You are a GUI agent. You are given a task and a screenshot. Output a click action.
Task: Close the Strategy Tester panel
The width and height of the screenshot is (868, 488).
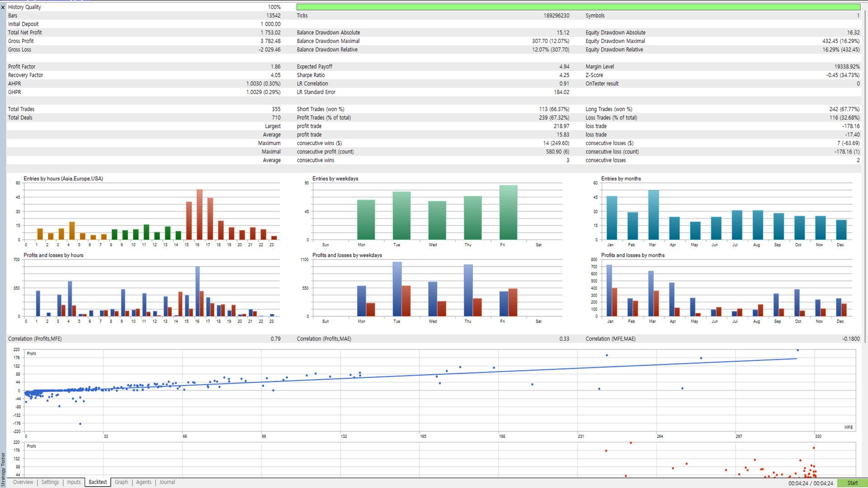click(3, 7)
